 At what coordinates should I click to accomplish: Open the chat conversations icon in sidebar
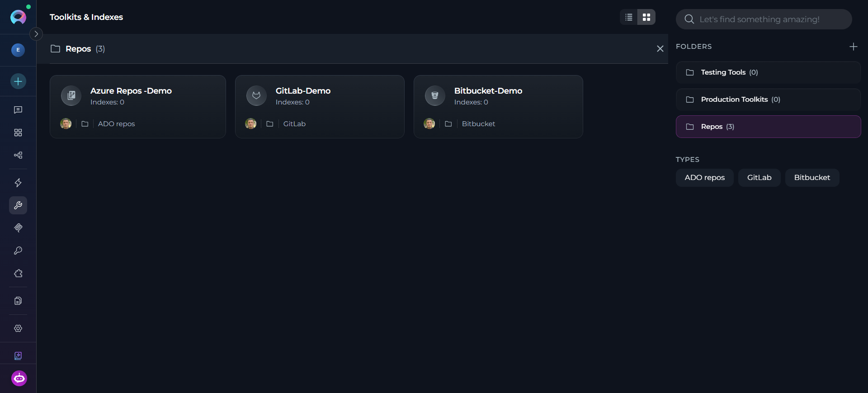(18, 110)
